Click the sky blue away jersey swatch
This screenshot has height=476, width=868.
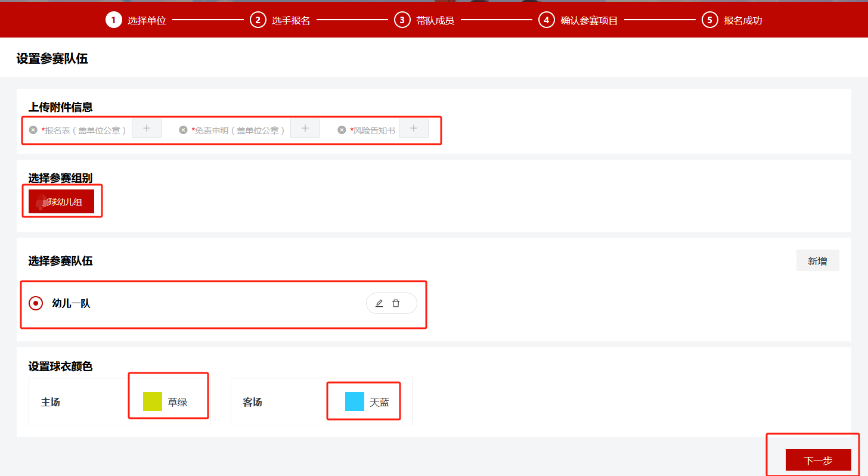pos(355,402)
